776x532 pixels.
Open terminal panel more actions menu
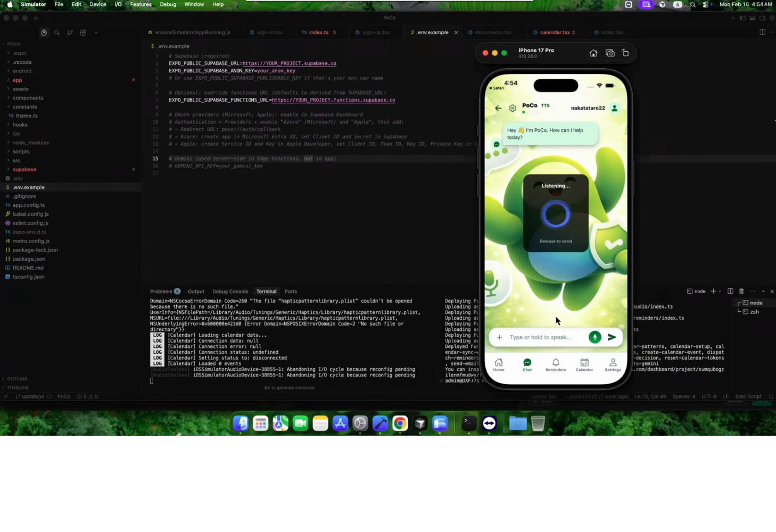[753, 292]
